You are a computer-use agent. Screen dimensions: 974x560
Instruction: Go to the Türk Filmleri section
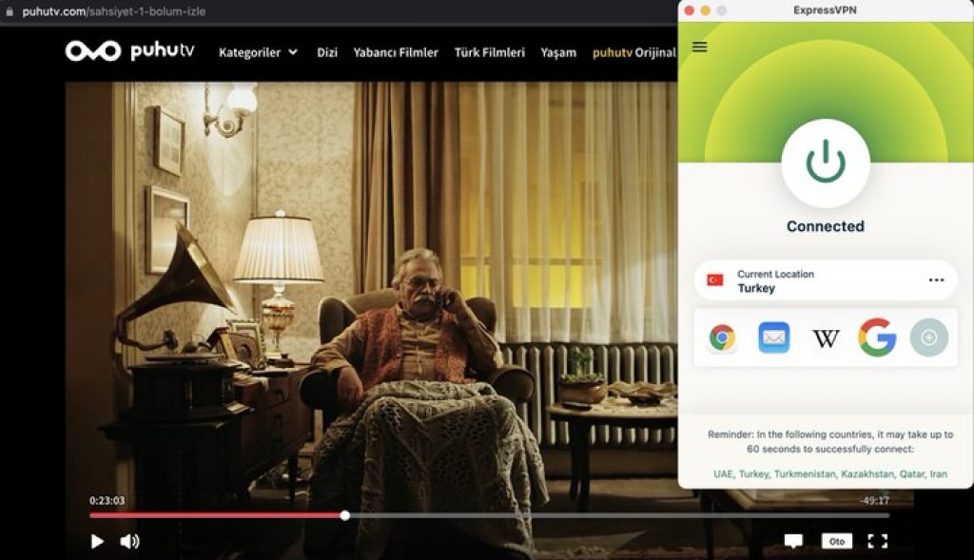point(490,53)
